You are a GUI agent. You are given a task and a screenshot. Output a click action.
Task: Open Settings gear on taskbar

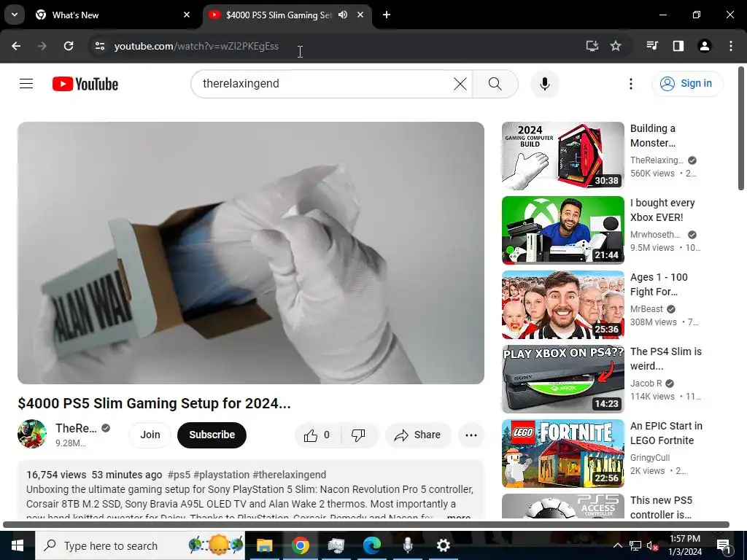click(x=443, y=545)
